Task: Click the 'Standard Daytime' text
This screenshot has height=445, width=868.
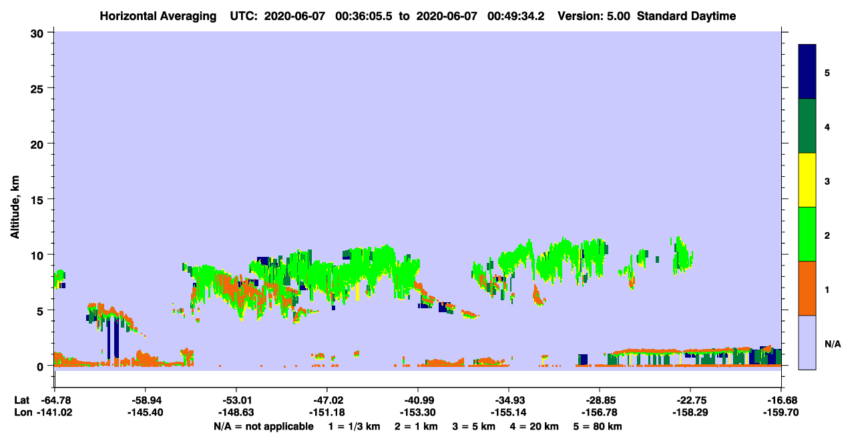Action: click(x=686, y=16)
